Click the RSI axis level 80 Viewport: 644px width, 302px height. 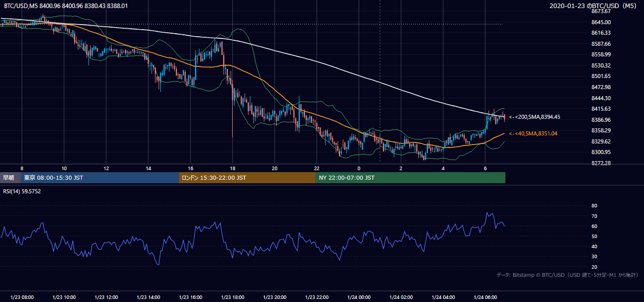594,206
